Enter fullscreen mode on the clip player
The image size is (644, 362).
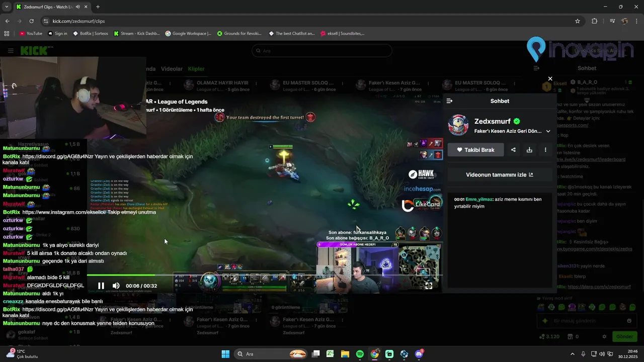click(429, 286)
